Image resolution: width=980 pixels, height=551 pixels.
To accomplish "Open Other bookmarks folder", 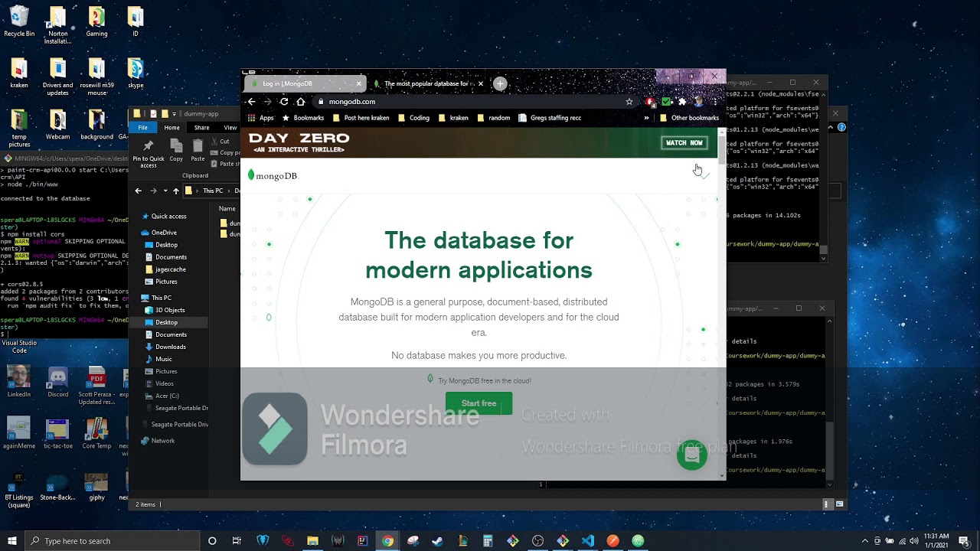I will tap(689, 118).
